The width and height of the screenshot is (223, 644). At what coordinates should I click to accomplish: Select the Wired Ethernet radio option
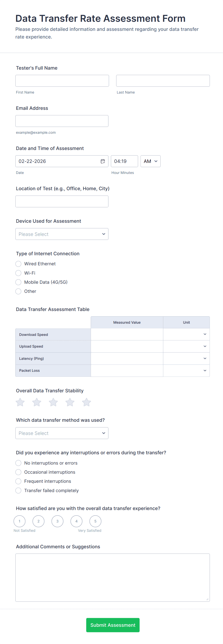(18, 264)
